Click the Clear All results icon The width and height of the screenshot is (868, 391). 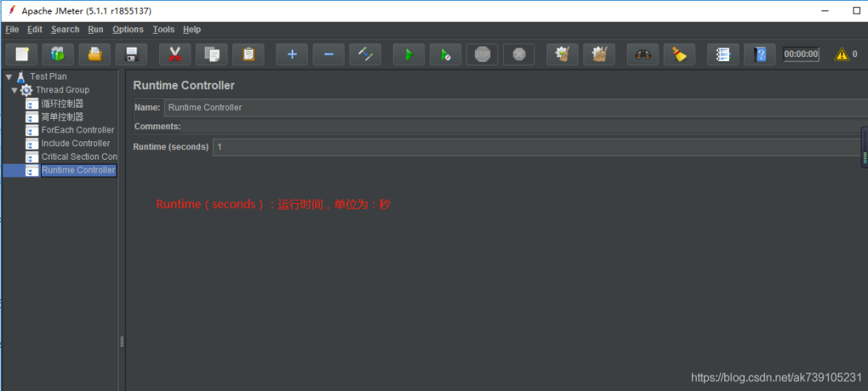(599, 55)
